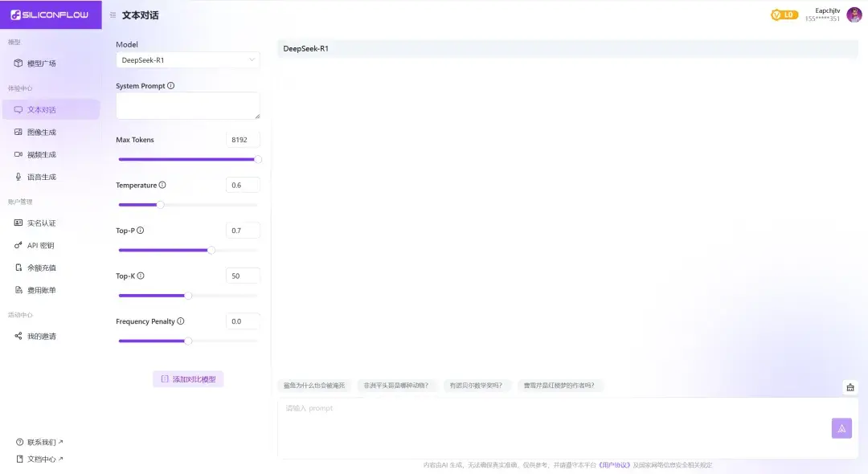Image resolution: width=868 pixels, height=474 pixels.
Task: Select 文本对话 in the sidebar
Action: click(51, 109)
